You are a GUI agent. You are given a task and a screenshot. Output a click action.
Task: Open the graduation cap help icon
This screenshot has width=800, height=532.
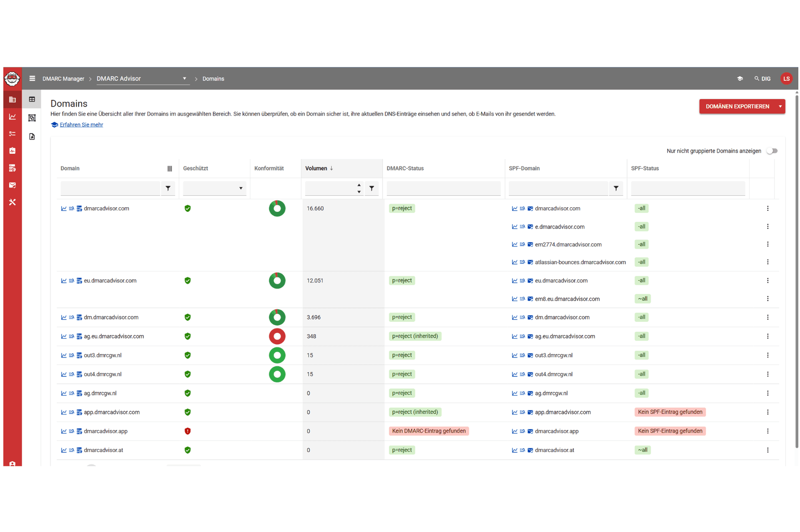pos(740,79)
